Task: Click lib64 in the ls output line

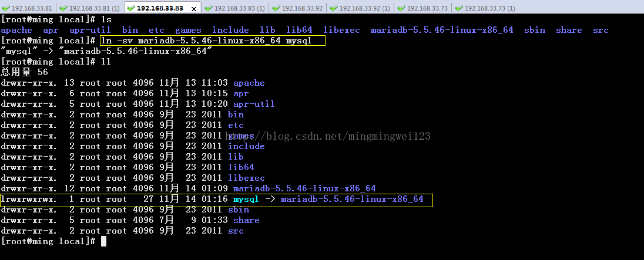Action: [300, 30]
